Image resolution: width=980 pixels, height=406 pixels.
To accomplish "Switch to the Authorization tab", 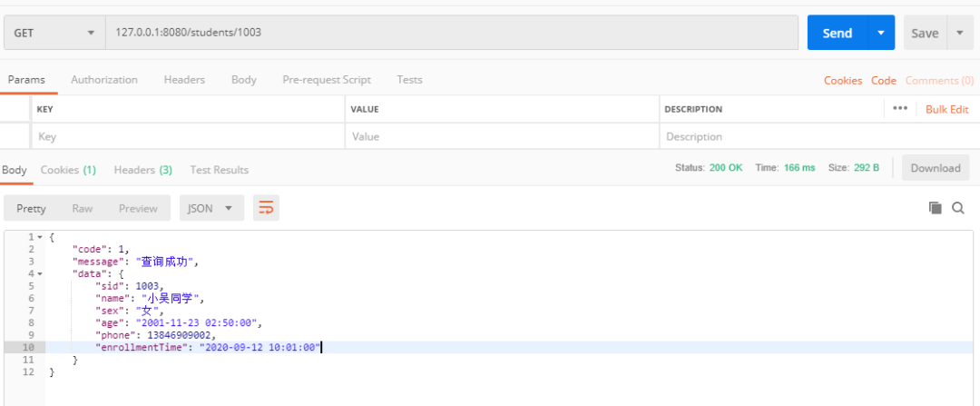I will [104, 79].
